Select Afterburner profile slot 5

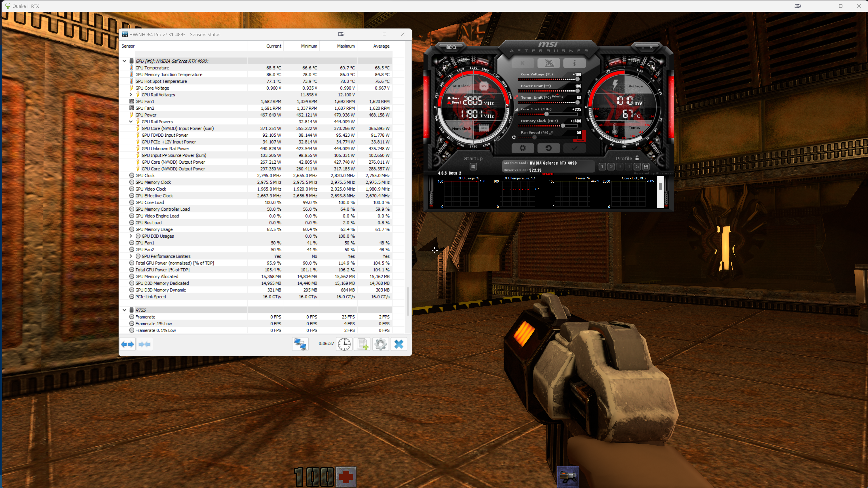click(637, 167)
